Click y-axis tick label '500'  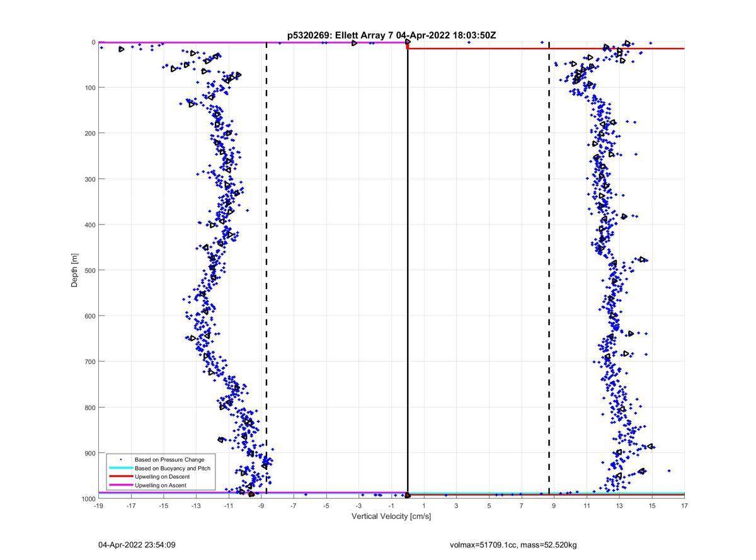[89, 270]
